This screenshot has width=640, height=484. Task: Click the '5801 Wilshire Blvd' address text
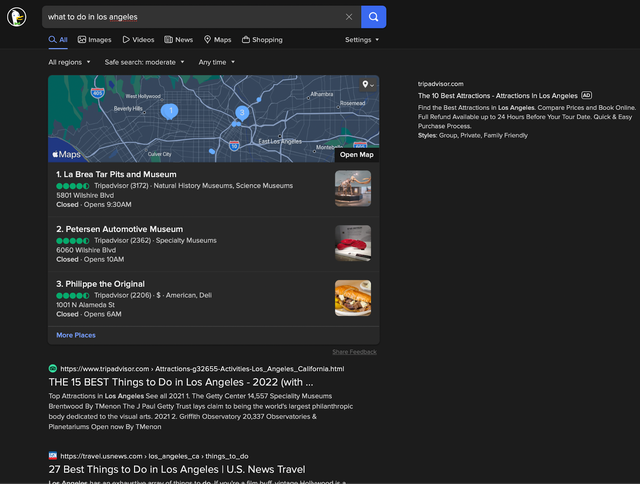pos(85,195)
